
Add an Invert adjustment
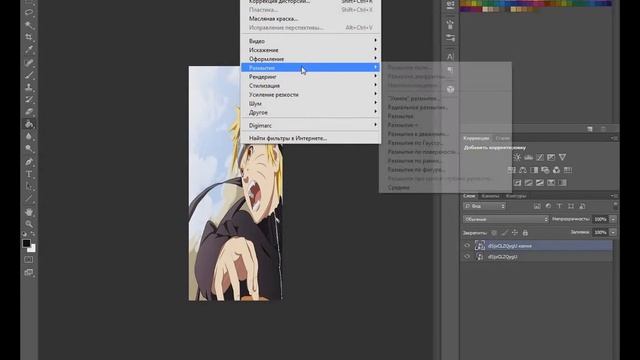tap(518, 182)
